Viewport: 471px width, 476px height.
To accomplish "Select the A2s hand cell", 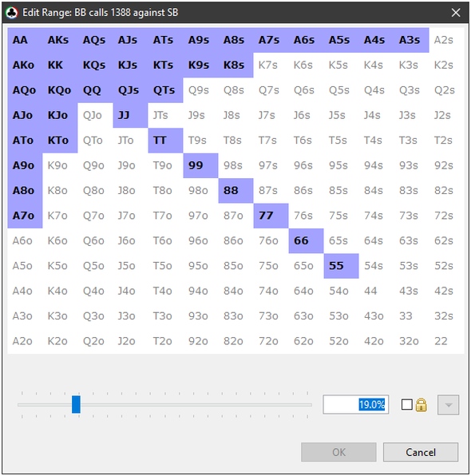I will pyautogui.click(x=446, y=40).
